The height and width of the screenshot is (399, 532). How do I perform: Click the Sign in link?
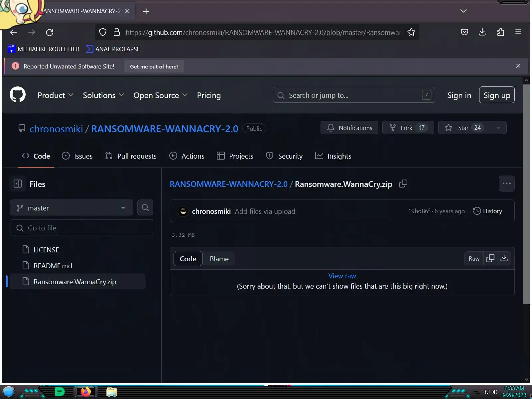(459, 95)
